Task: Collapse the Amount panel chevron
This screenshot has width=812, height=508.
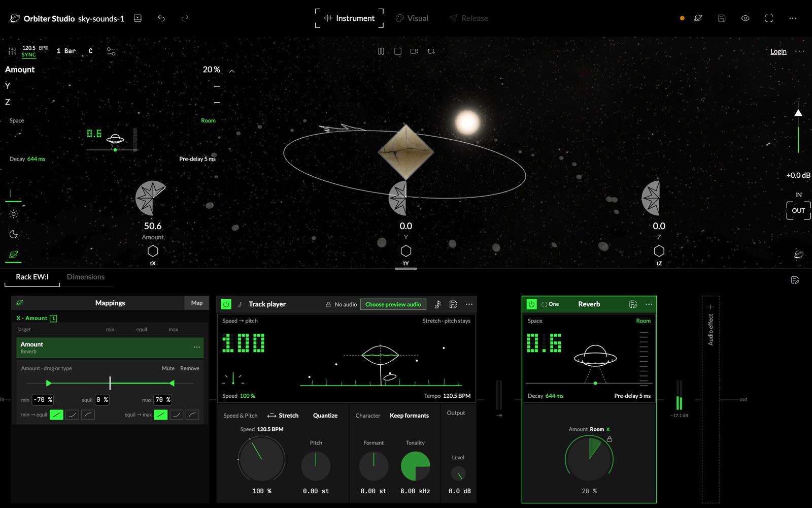Action: point(232,71)
